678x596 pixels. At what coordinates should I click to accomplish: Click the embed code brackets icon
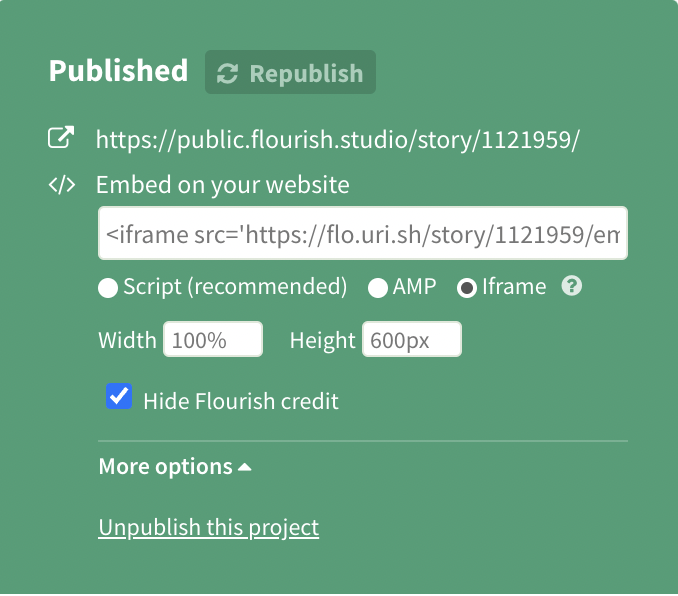[61, 185]
